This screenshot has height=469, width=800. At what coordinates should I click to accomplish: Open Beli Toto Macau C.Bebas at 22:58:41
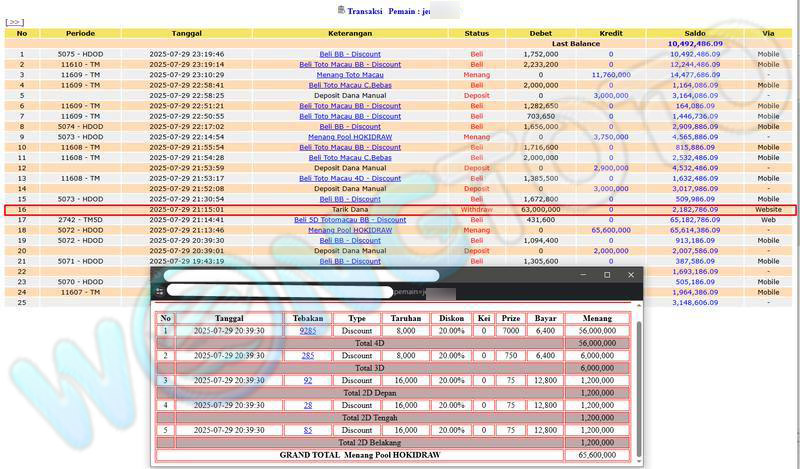click(350, 85)
